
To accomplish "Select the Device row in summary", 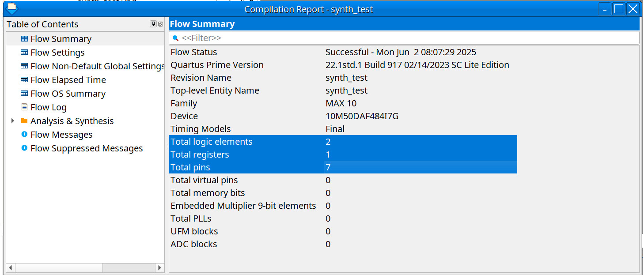I will (184, 116).
